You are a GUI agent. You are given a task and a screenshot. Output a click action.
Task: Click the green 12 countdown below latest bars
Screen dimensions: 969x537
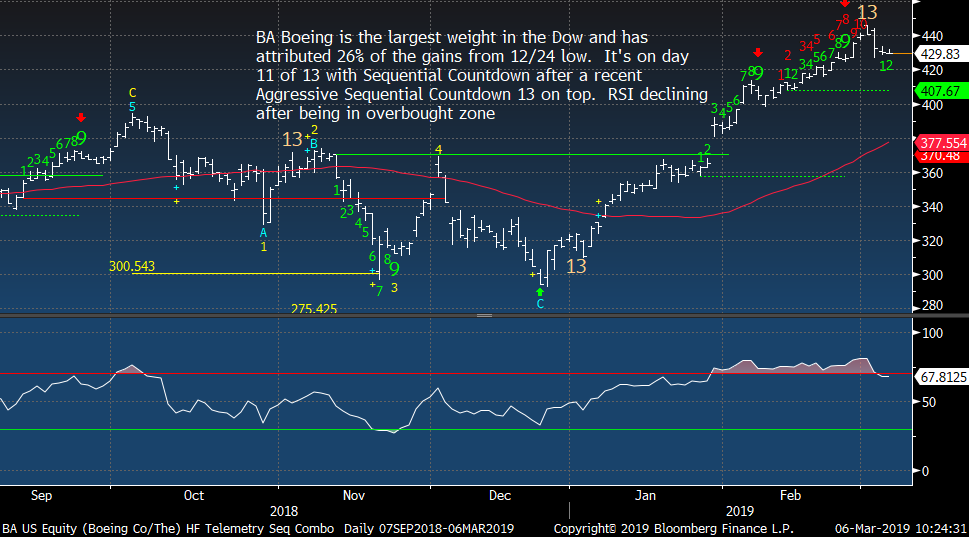pyautogui.click(x=886, y=66)
